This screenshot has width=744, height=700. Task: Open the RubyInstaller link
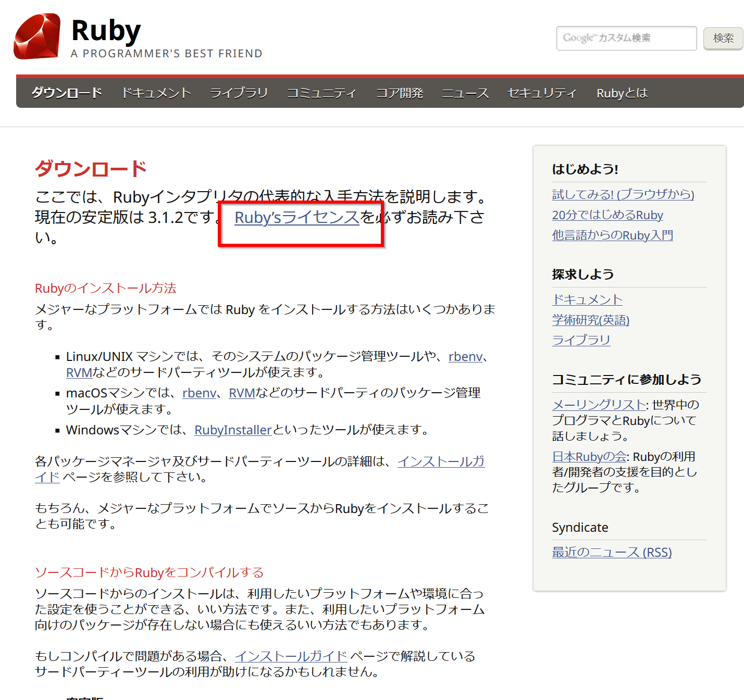(233, 430)
